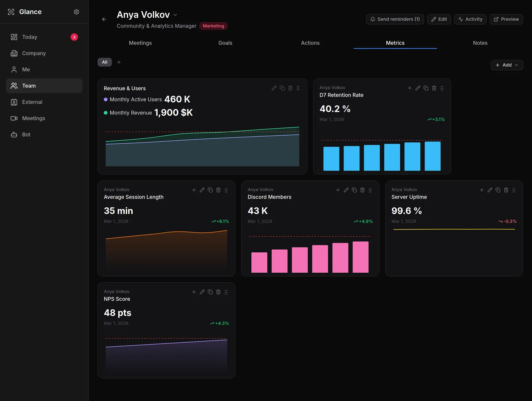Open the Activity view
The width and height of the screenshot is (532, 401).
470,19
